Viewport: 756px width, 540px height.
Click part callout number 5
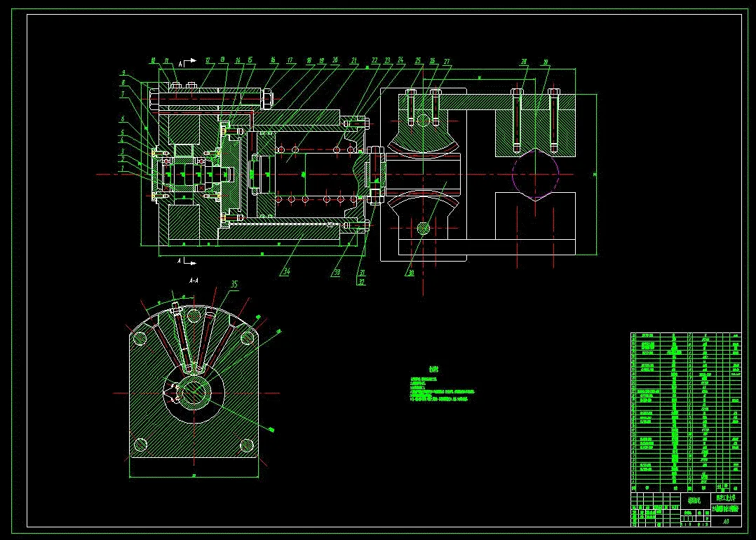(x=123, y=133)
